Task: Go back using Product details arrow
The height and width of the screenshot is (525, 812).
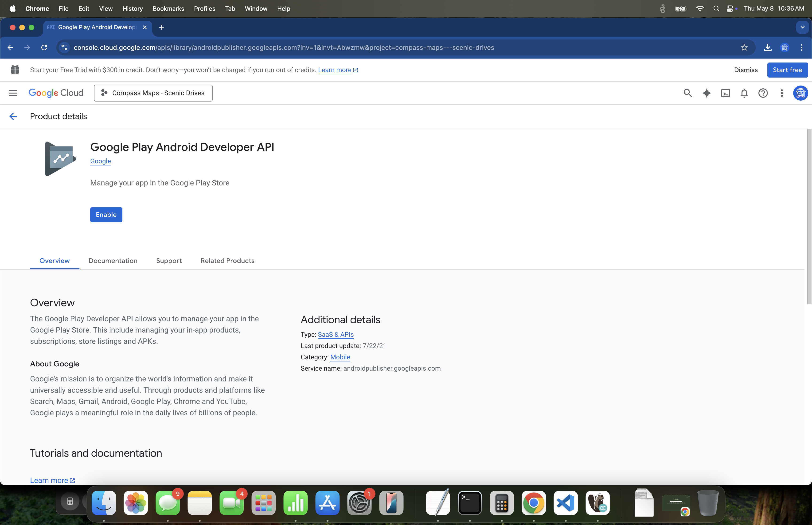Action: (x=13, y=116)
